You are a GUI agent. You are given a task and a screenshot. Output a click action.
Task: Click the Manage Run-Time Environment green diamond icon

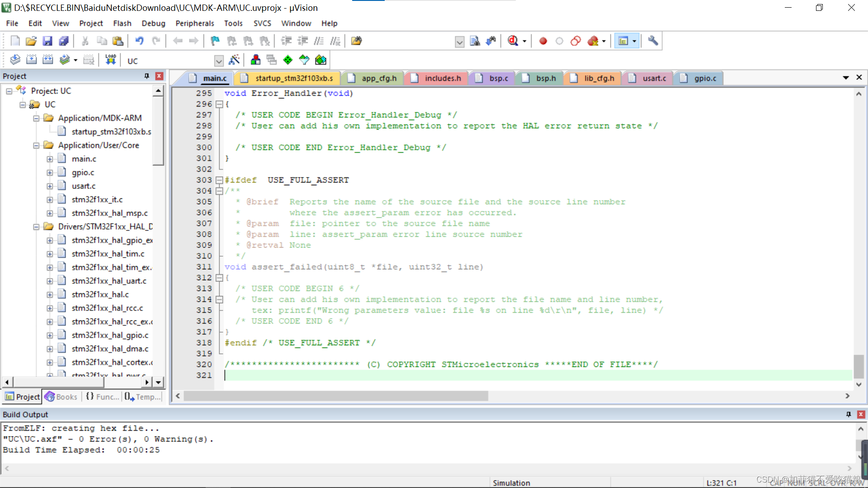[x=288, y=60]
